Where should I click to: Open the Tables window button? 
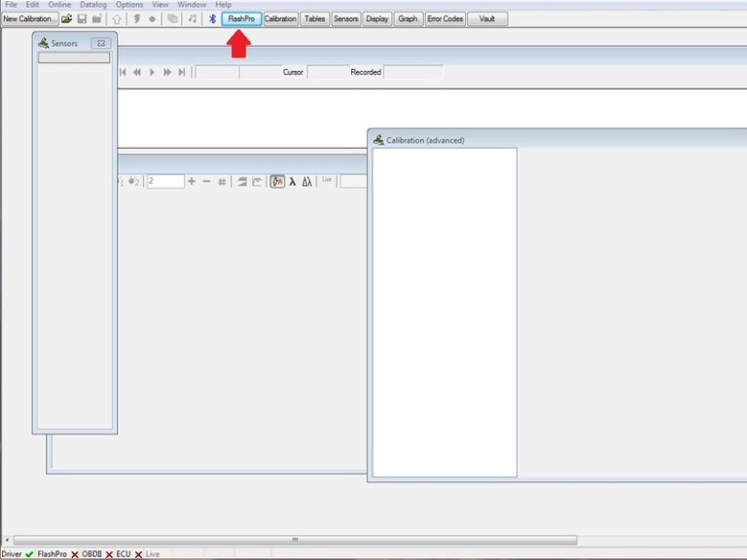(x=314, y=19)
